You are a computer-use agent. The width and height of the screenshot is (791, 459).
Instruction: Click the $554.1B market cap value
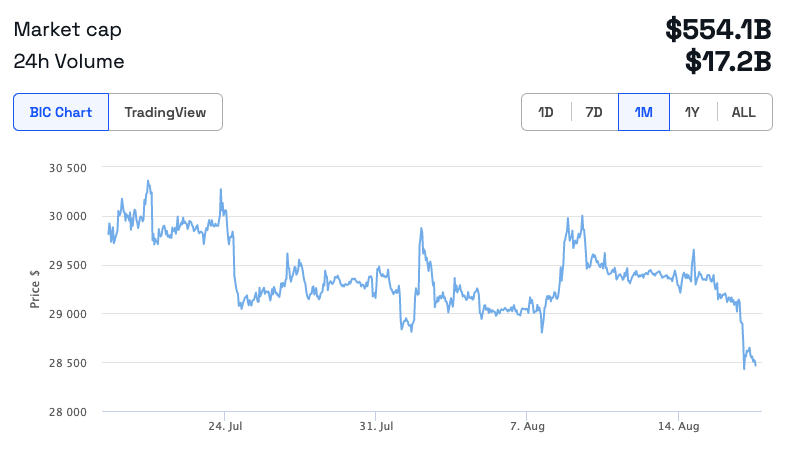pos(718,29)
